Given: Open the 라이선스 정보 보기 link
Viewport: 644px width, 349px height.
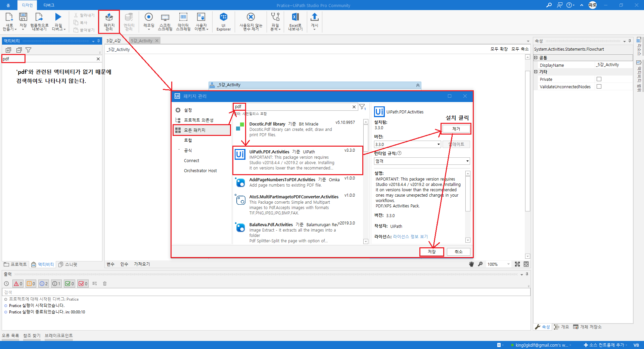Looking at the screenshot, I should coord(410,237).
